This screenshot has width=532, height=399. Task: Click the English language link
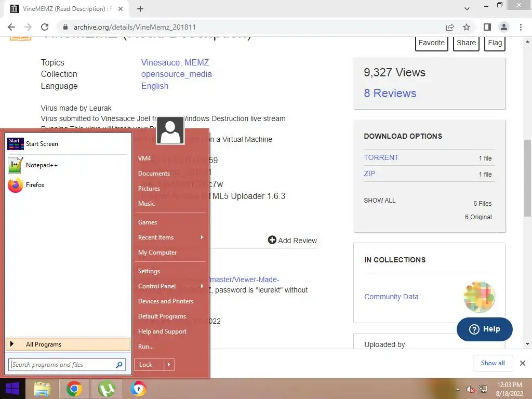click(x=155, y=86)
